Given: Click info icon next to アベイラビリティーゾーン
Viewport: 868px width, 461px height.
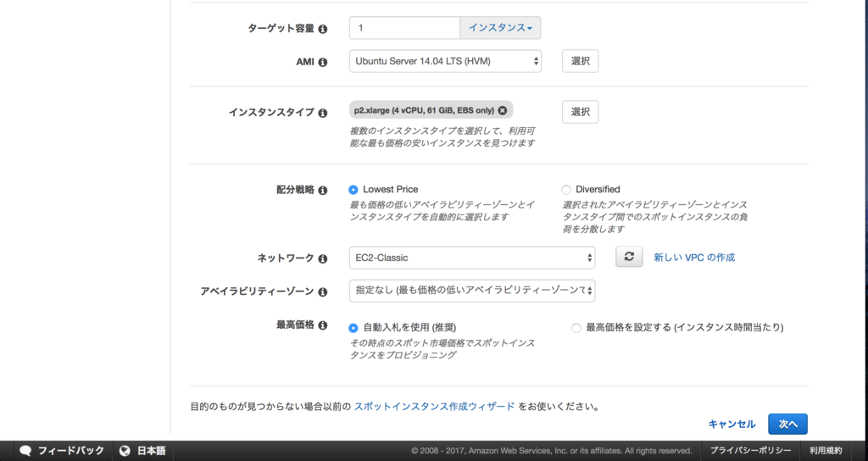Looking at the screenshot, I should pyautogui.click(x=323, y=292).
